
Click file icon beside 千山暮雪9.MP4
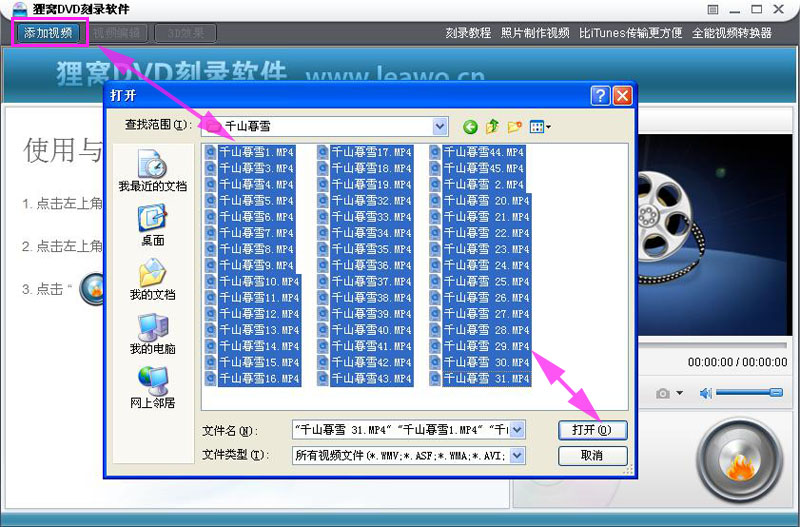pyautogui.click(x=210, y=265)
